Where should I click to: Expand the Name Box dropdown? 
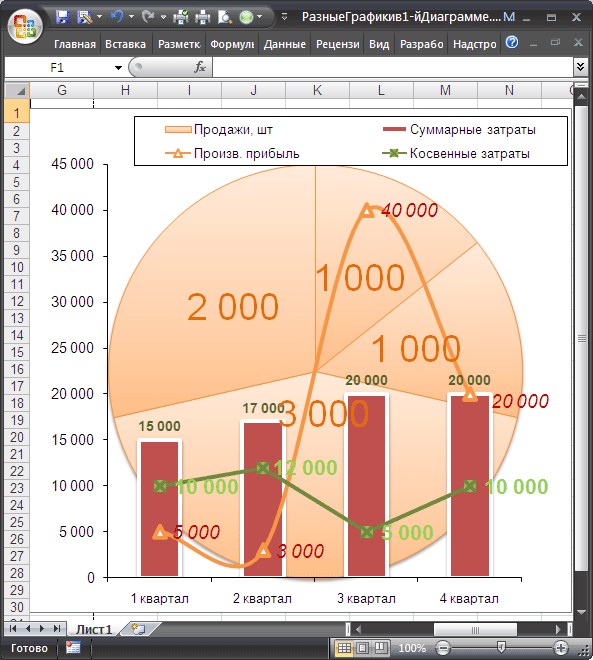[118, 68]
